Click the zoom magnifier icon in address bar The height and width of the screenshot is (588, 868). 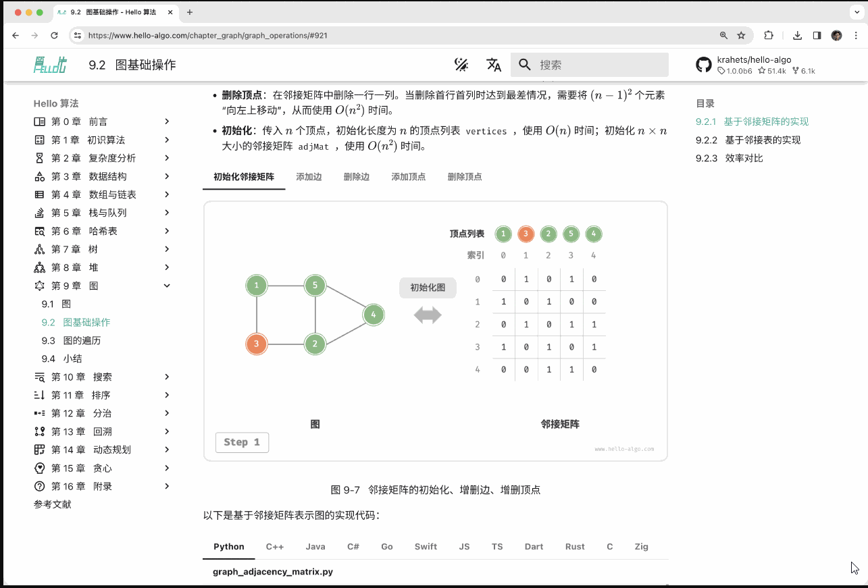723,35
